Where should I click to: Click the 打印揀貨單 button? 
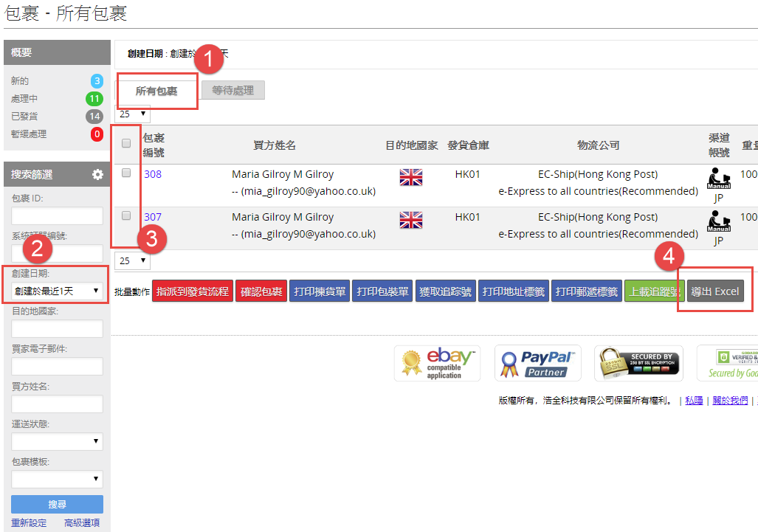(x=320, y=291)
